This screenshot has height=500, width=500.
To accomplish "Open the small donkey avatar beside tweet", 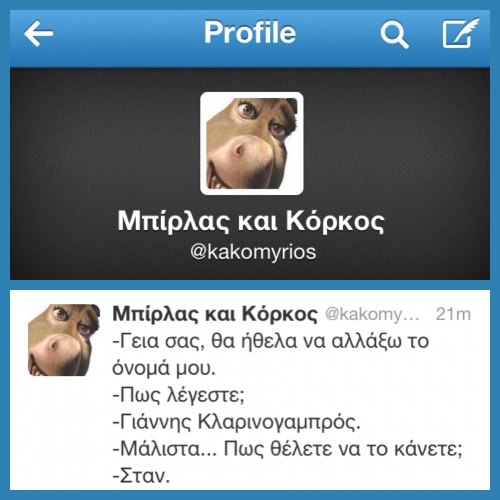I will coord(64,340).
